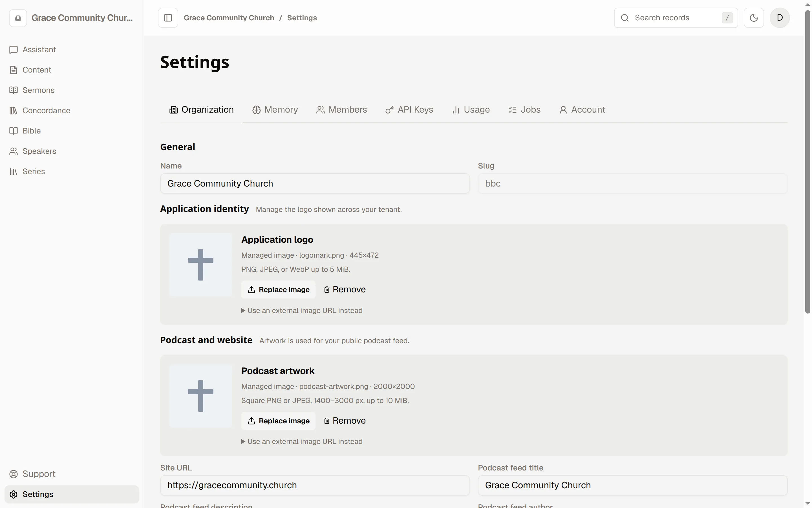
Task: Focus the Search records box
Action: pyautogui.click(x=676, y=18)
